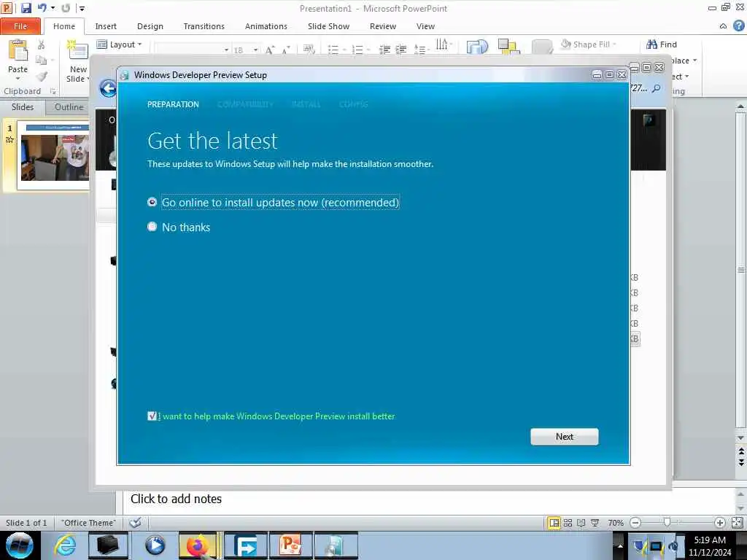Viewport: 747px width, 560px height.
Task: Click the Undo icon in PowerPoint
Action: pos(42,8)
